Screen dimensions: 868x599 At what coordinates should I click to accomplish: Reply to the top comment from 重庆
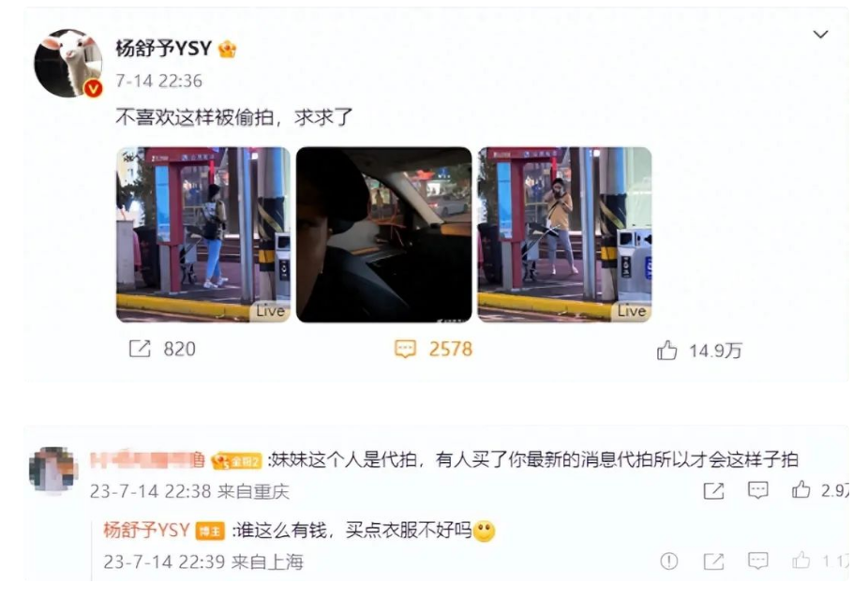click(757, 490)
